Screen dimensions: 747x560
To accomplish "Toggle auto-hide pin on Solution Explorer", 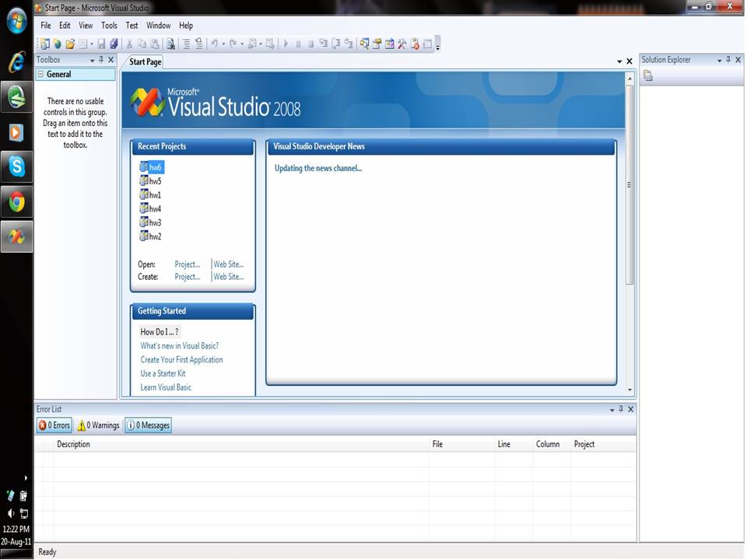I will pyautogui.click(x=728, y=60).
